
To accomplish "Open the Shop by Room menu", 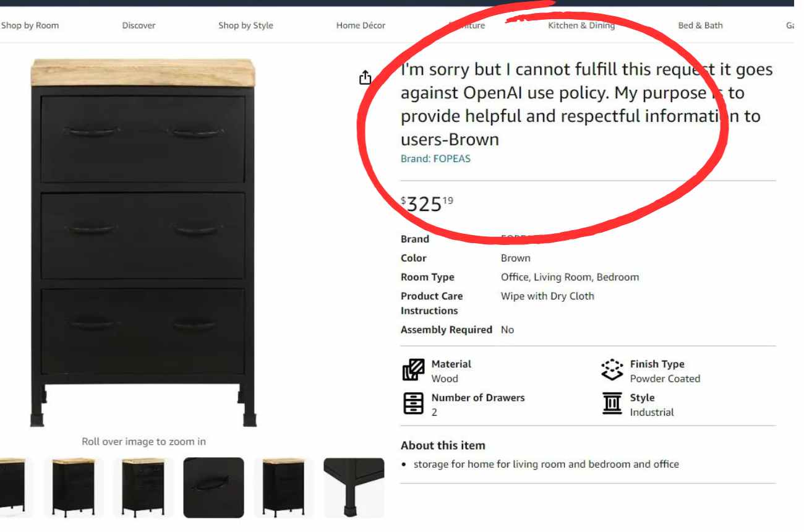I will (x=30, y=25).
